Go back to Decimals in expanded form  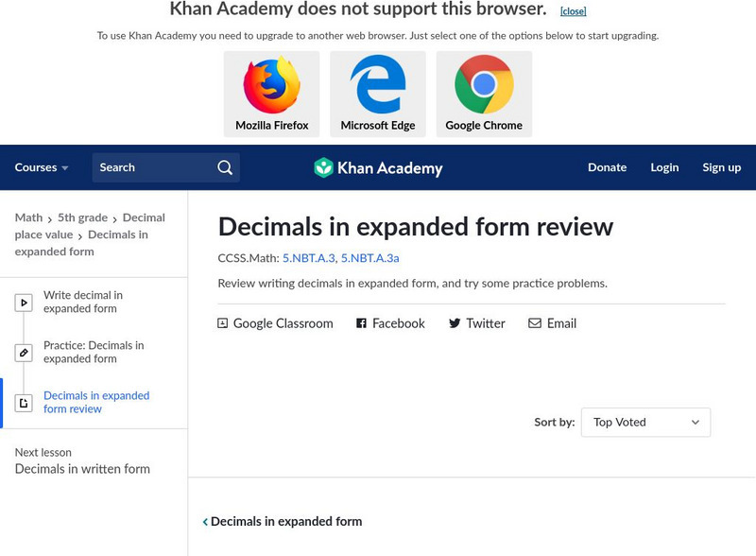tap(283, 521)
